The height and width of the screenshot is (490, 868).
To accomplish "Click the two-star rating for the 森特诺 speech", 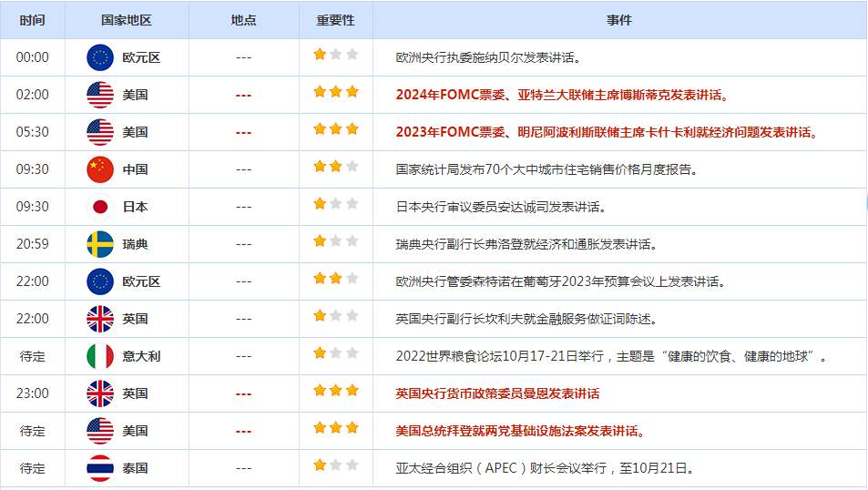I will point(335,279).
